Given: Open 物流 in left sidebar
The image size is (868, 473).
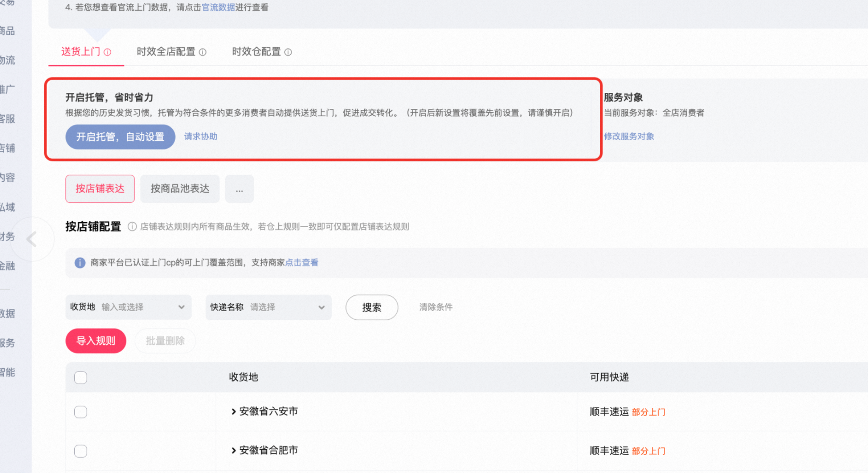Looking at the screenshot, I should click(x=7, y=60).
